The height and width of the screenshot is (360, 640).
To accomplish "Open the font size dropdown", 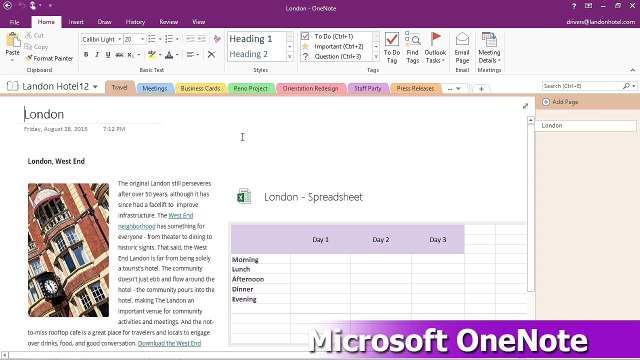I will [142, 39].
